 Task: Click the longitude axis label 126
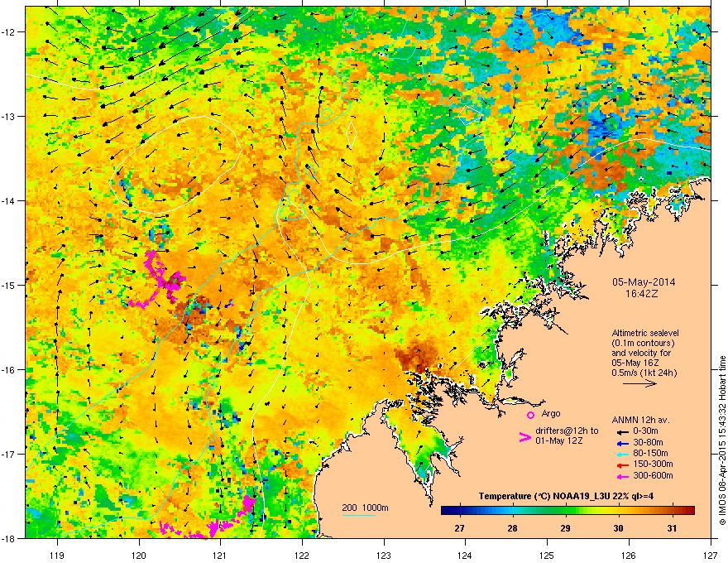[629, 555]
